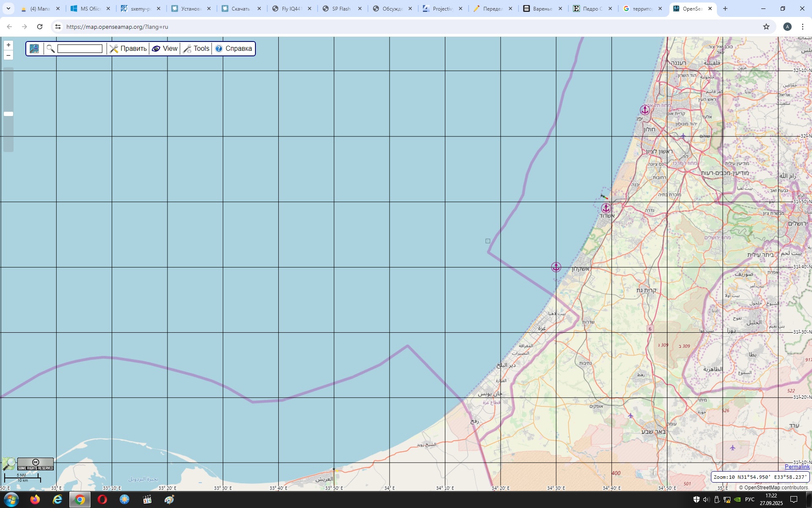Expand the Tools menu

tap(197, 49)
